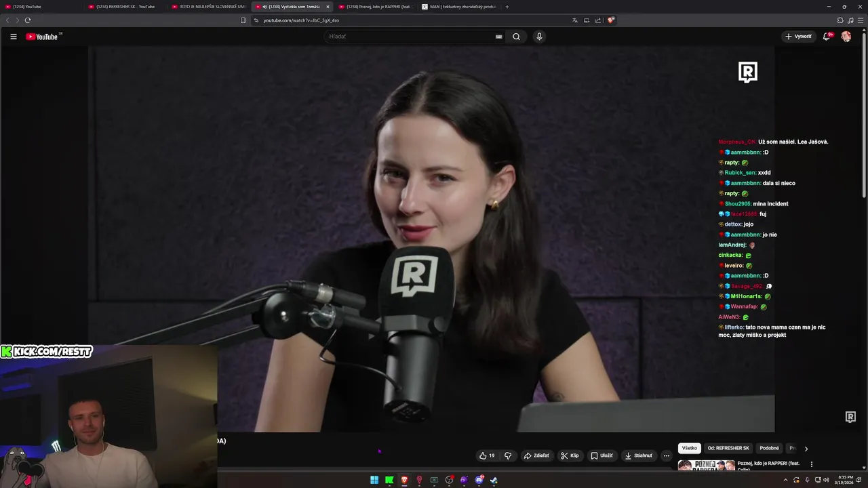Click chat username 'lifterko'

click(734, 327)
